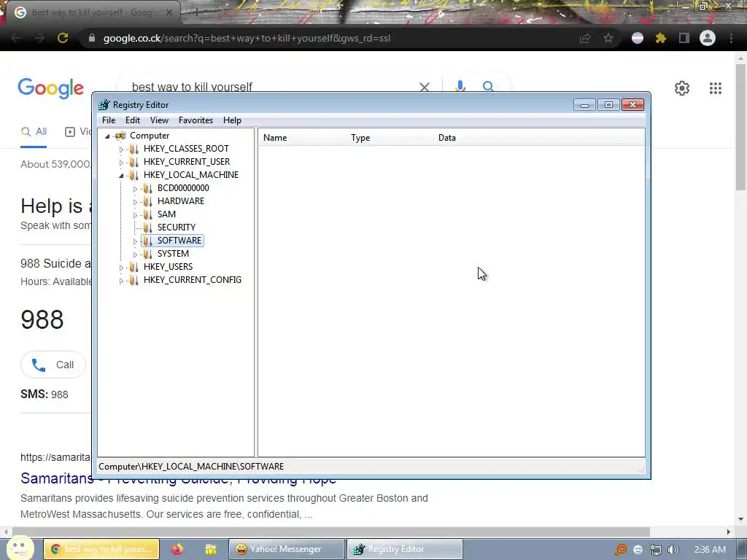
Task: Click the SAM folder icon
Action: point(147,214)
